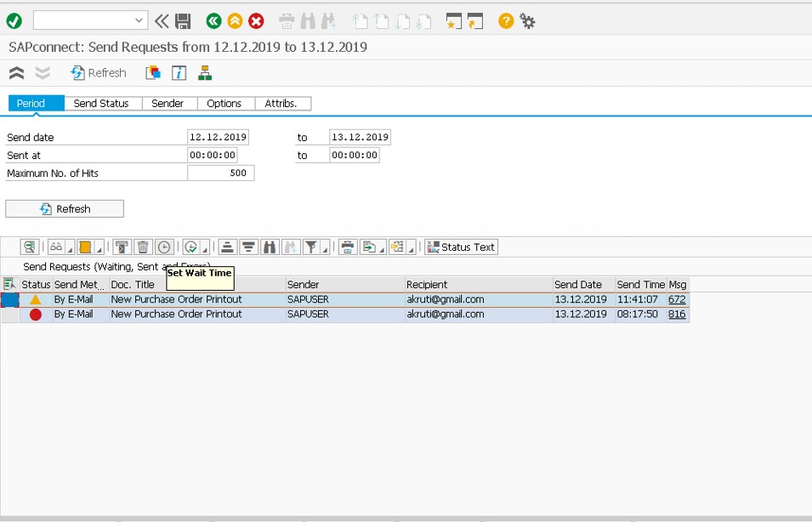Click the Sent at to time field
The width and height of the screenshot is (812, 522).
click(355, 155)
